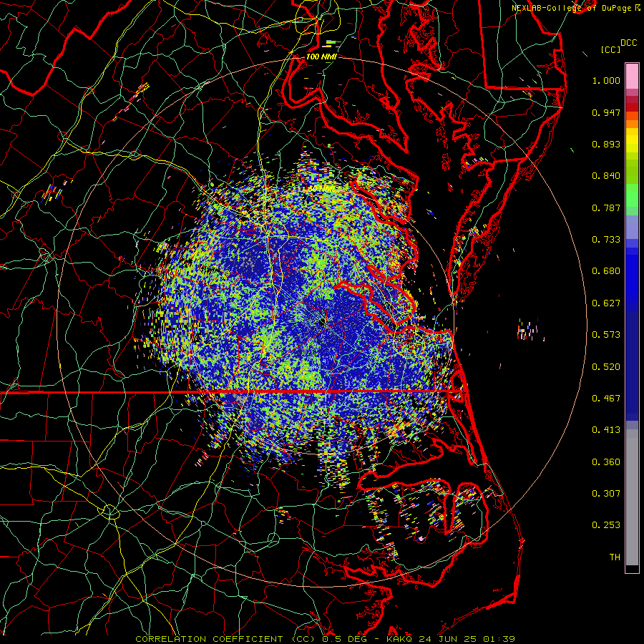Click the DCC product label
The image size is (644, 644).
click(628, 43)
